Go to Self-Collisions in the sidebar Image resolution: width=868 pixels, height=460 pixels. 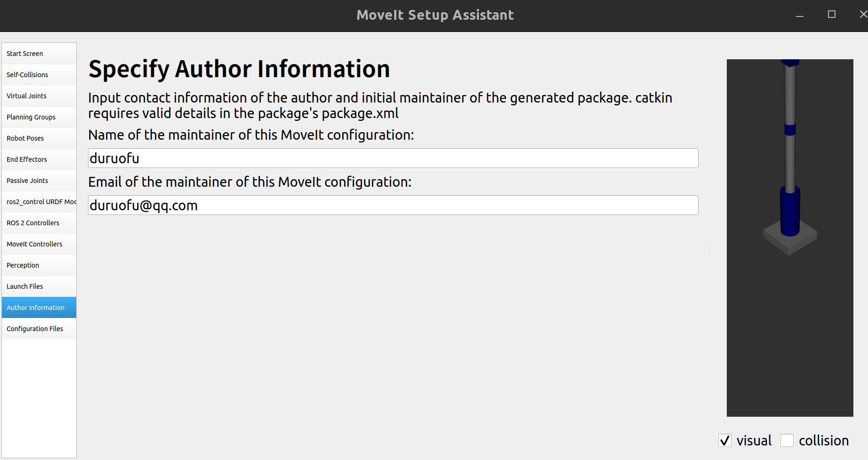(x=39, y=75)
